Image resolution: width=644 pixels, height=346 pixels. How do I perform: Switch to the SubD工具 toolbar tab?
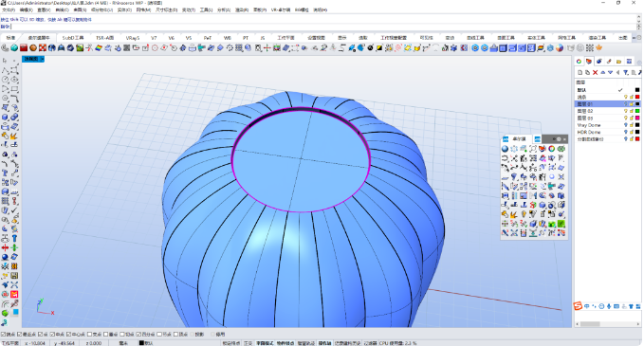(73, 38)
